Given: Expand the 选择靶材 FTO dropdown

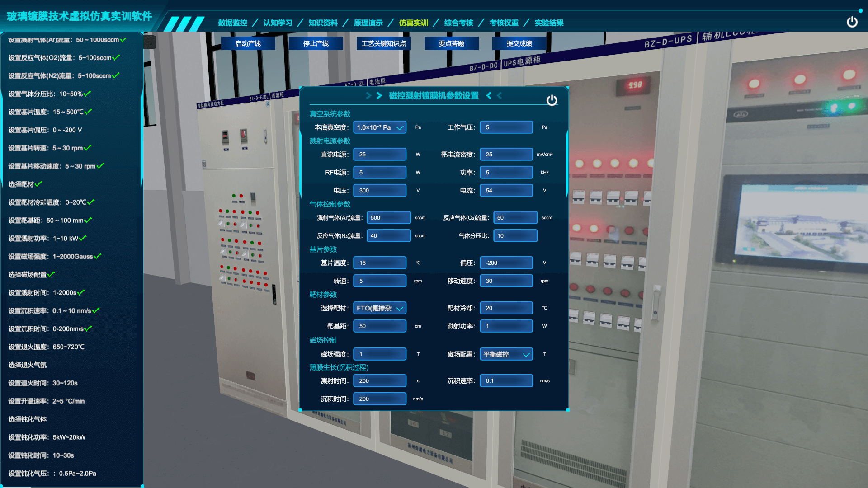Looking at the screenshot, I should tap(379, 308).
